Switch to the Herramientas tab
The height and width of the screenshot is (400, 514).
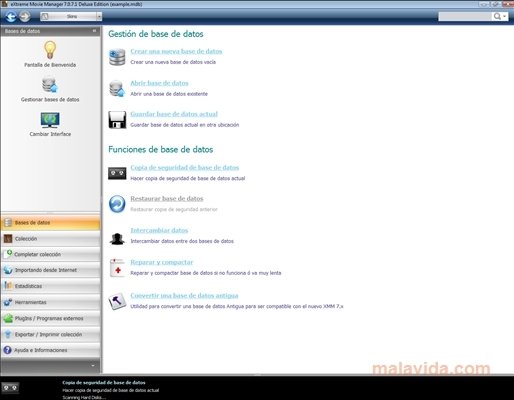pyautogui.click(x=51, y=302)
